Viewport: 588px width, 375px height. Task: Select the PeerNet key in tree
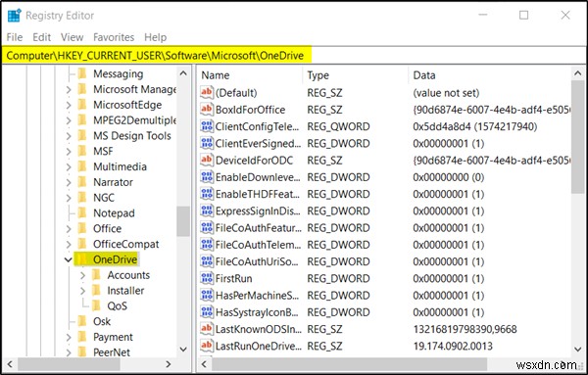112,352
